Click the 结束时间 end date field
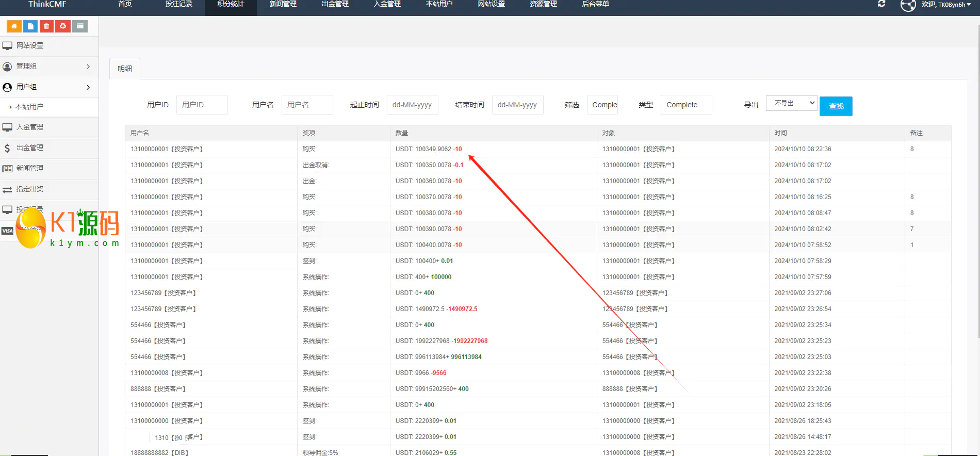This screenshot has width=980, height=456. pos(518,105)
